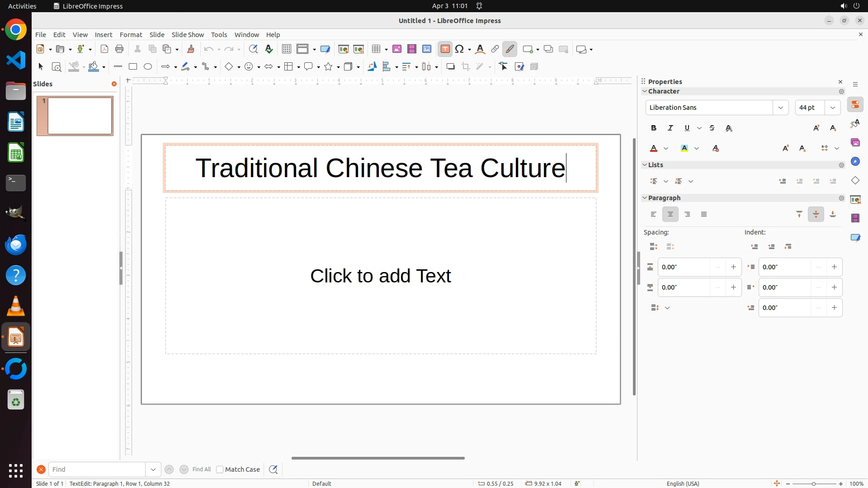Open the Slide Show menu
Viewport: 868px width, 488px height.
[188, 35]
